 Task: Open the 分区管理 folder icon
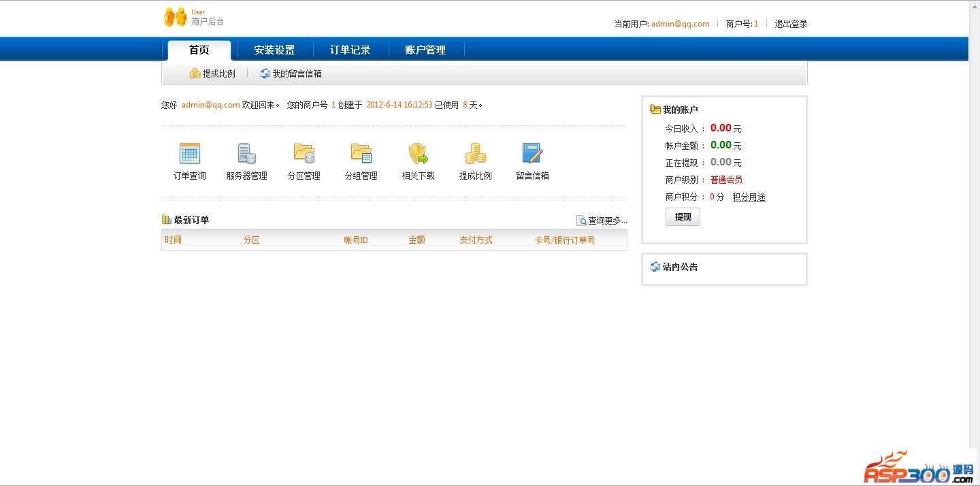pos(304,154)
